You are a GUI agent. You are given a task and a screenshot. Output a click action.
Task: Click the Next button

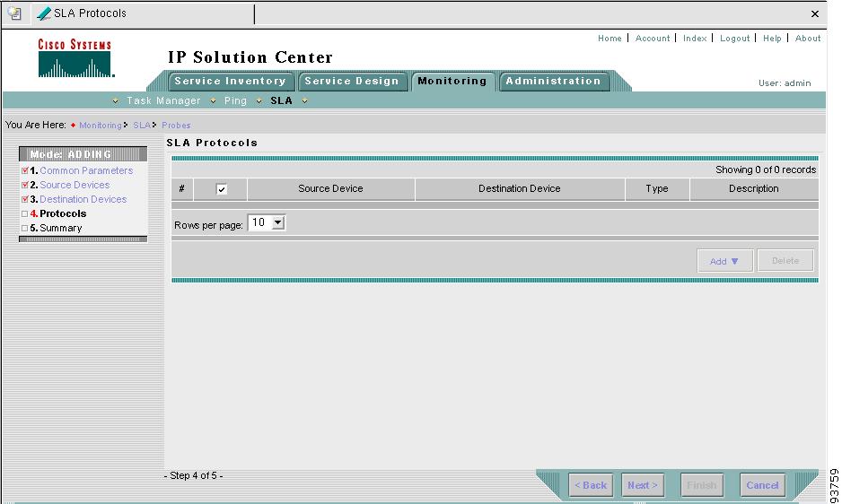pyautogui.click(x=643, y=485)
